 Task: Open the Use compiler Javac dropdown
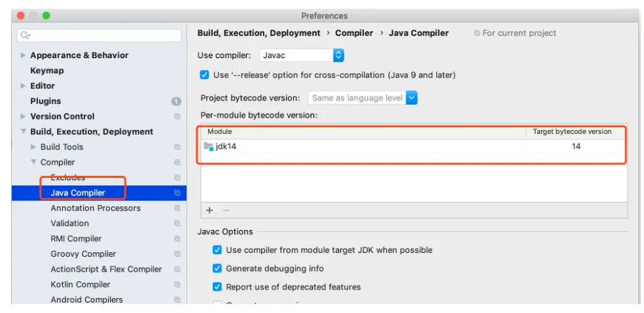click(x=338, y=56)
